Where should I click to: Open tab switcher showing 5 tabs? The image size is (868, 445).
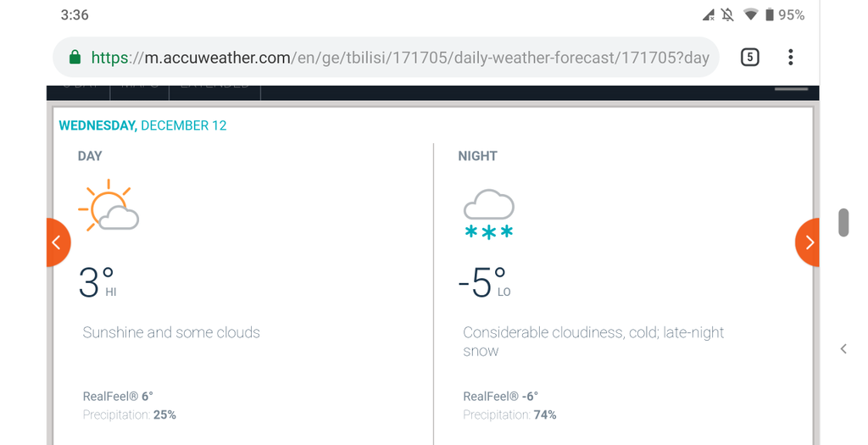click(x=749, y=57)
